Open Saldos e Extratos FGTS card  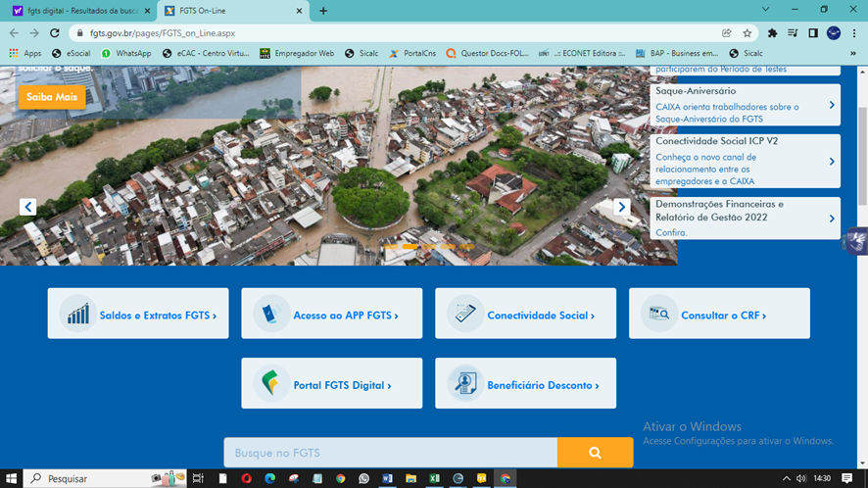tap(138, 315)
